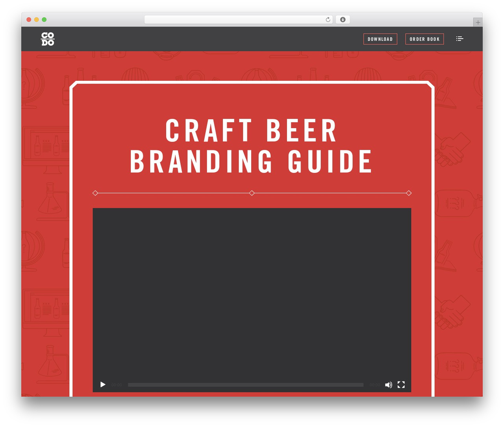This screenshot has width=504, height=427.
Task: Play the video
Action: [x=103, y=384]
